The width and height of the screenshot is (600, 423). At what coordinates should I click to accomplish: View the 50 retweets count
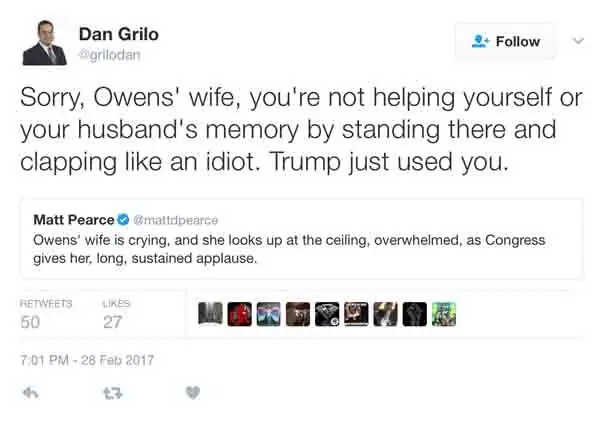(x=30, y=322)
